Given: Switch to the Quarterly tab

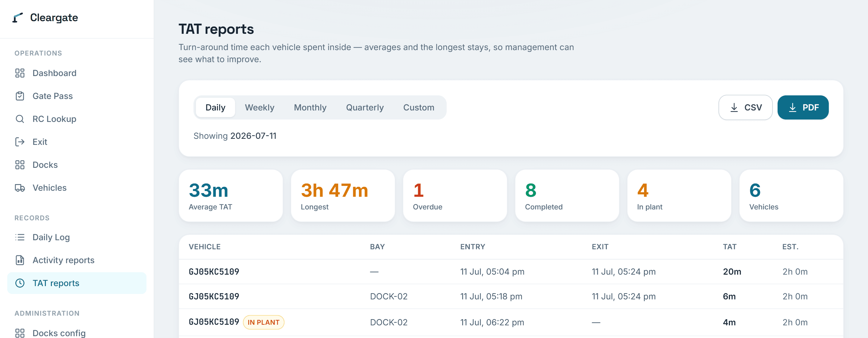Looking at the screenshot, I should pos(365,108).
